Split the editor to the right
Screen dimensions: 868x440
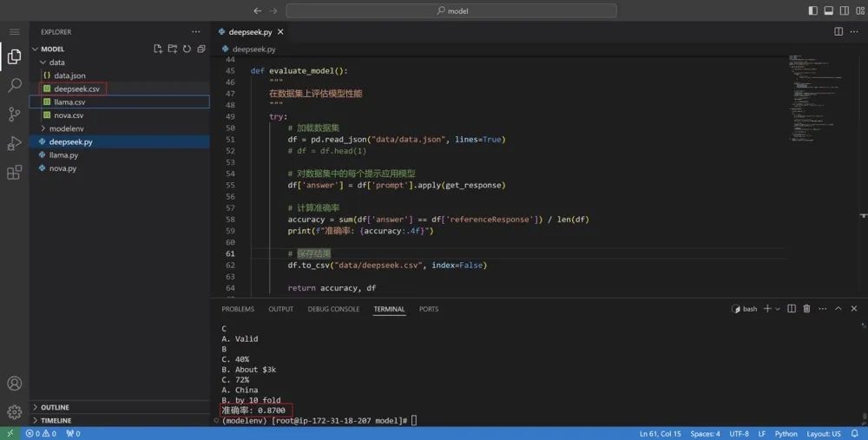[x=838, y=32]
